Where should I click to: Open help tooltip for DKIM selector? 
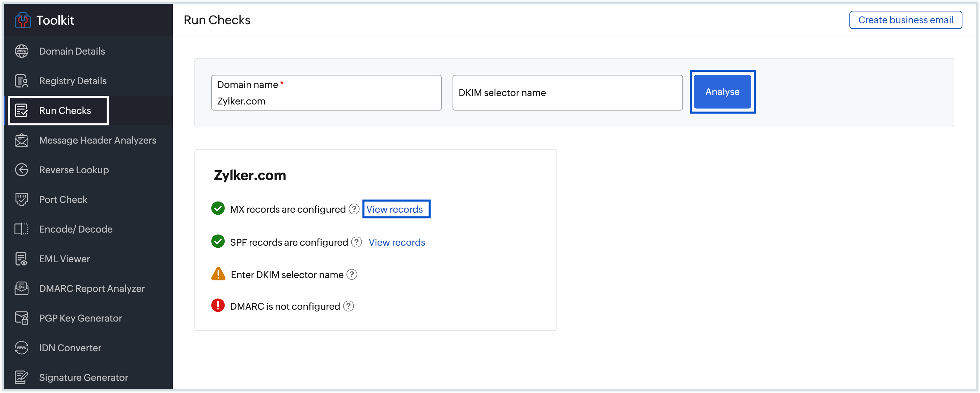(x=352, y=274)
